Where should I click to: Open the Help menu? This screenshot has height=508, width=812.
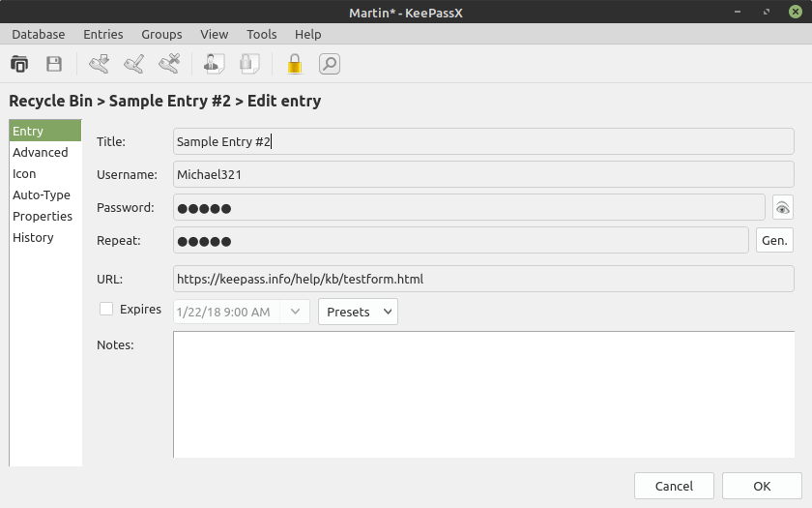[x=308, y=34]
